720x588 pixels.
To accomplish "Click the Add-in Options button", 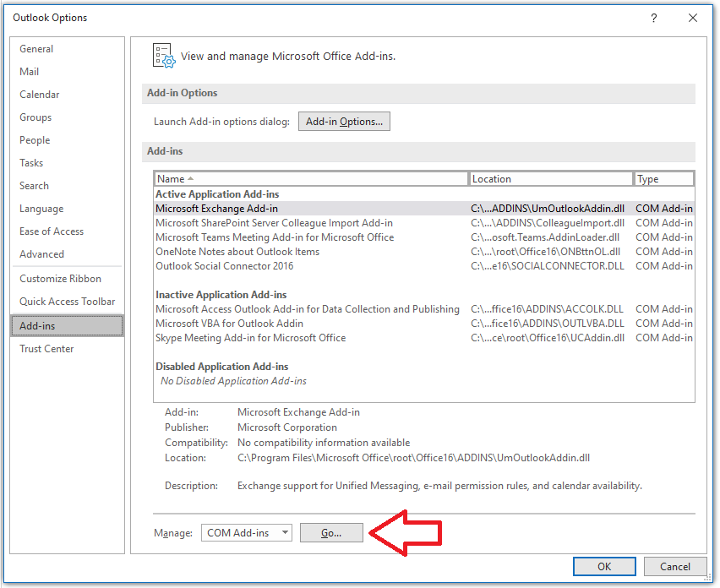I will [x=344, y=122].
